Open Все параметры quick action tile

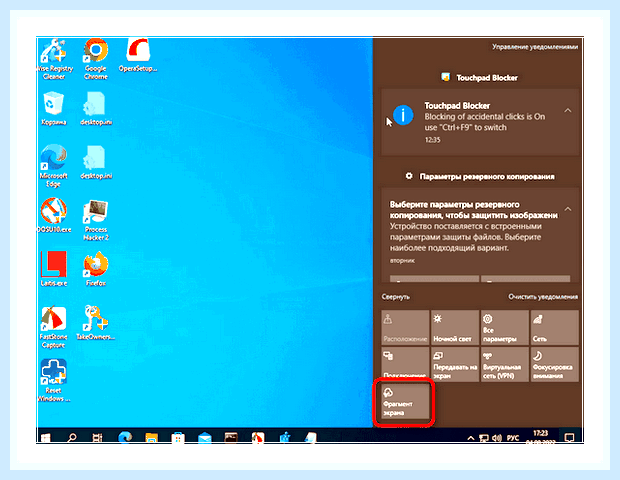(x=505, y=328)
